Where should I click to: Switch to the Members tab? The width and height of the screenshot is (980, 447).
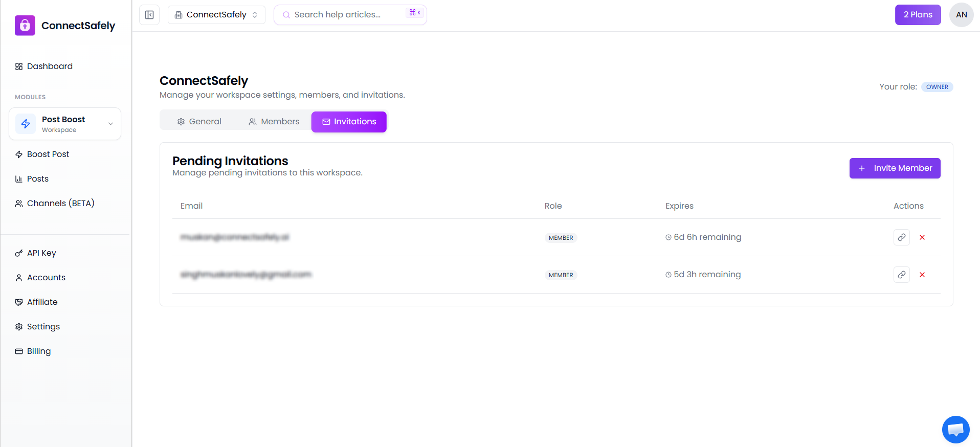pyautogui.click(x=274, y=122)
